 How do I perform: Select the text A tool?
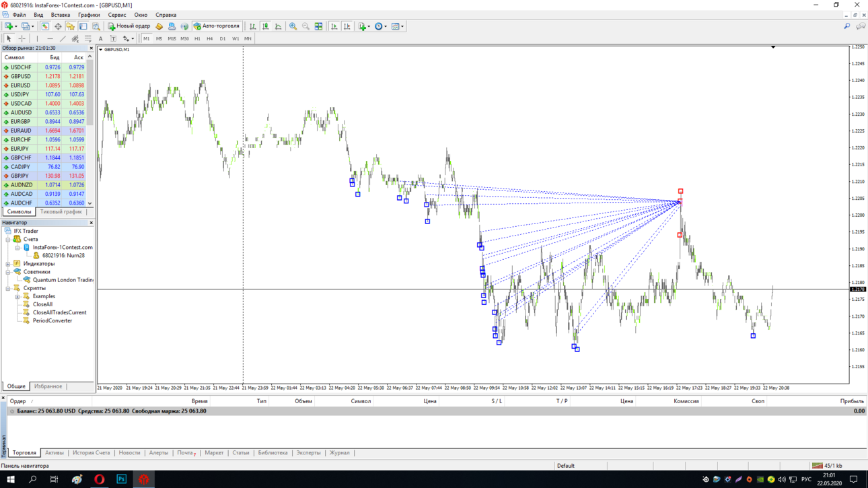pos(100,38)
